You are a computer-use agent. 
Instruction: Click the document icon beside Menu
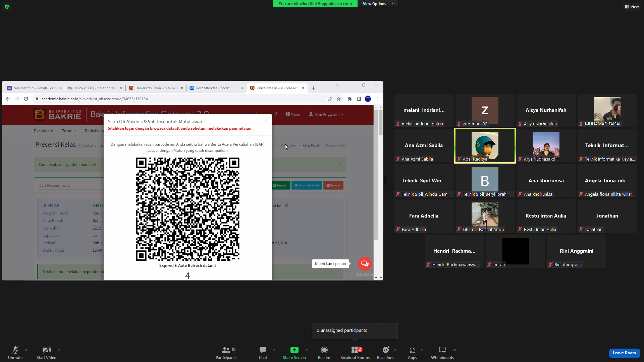(275, 114)
